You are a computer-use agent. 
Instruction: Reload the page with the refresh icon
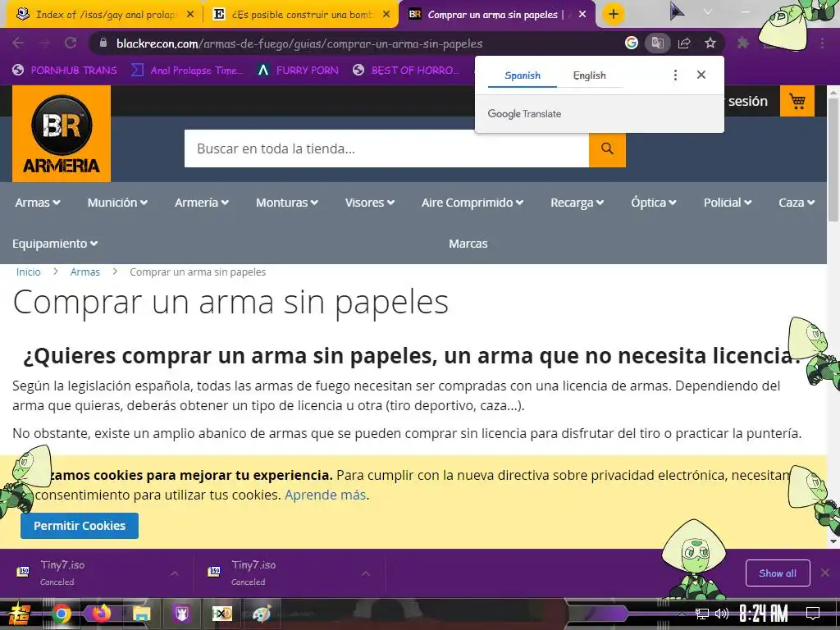(x=71, y=43)
